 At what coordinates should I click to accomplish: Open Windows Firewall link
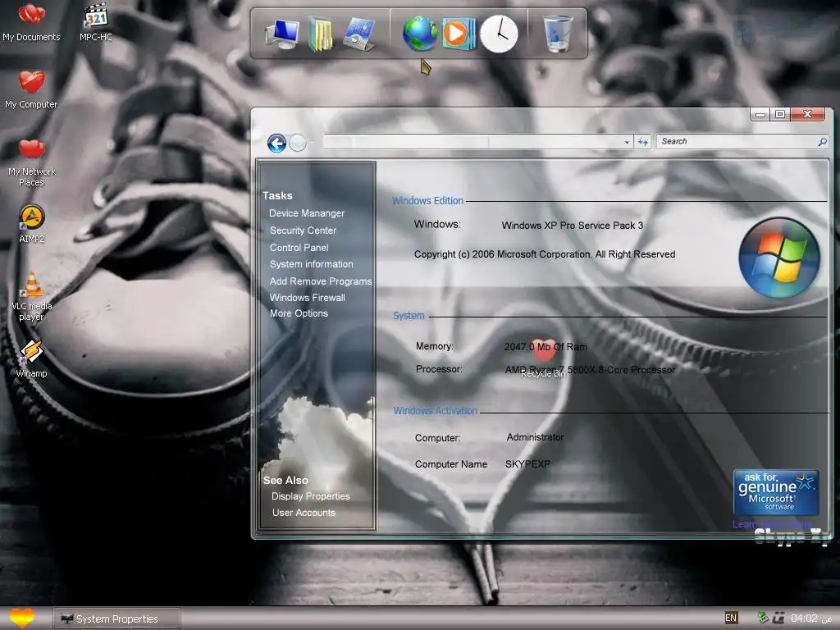pyautogui.click(x=308, y=297)
